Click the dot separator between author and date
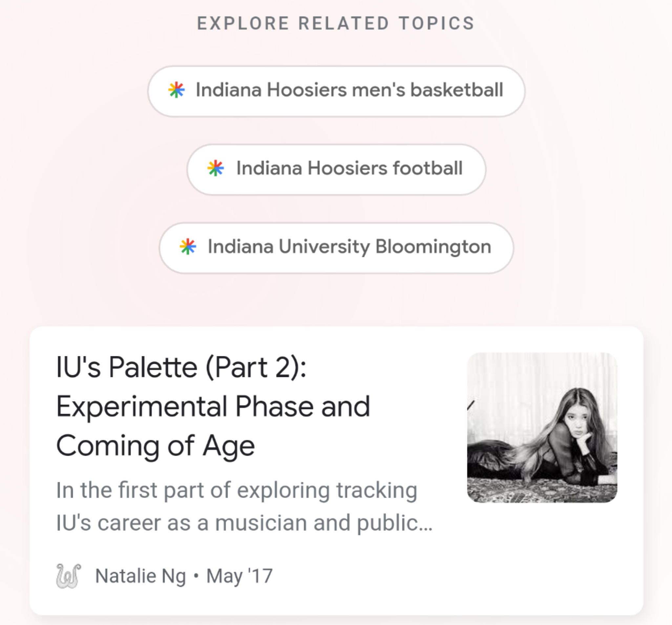672x625 pixels. point(196,576)
